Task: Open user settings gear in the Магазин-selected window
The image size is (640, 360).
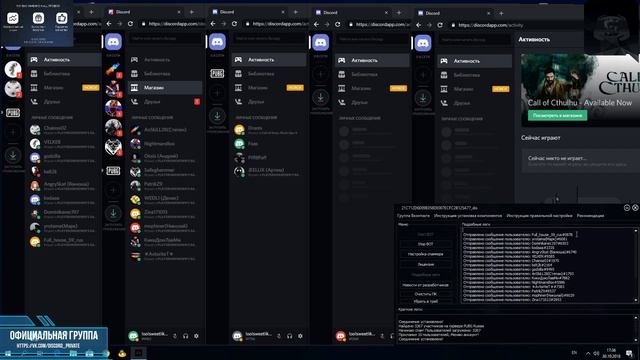Action: (196, 336)
